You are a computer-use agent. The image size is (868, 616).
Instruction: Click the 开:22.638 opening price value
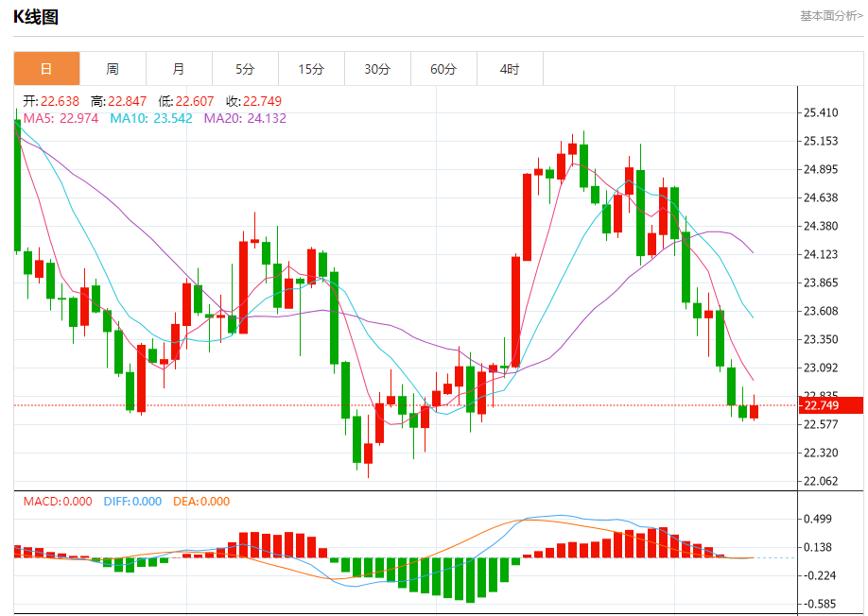[51, 101]
